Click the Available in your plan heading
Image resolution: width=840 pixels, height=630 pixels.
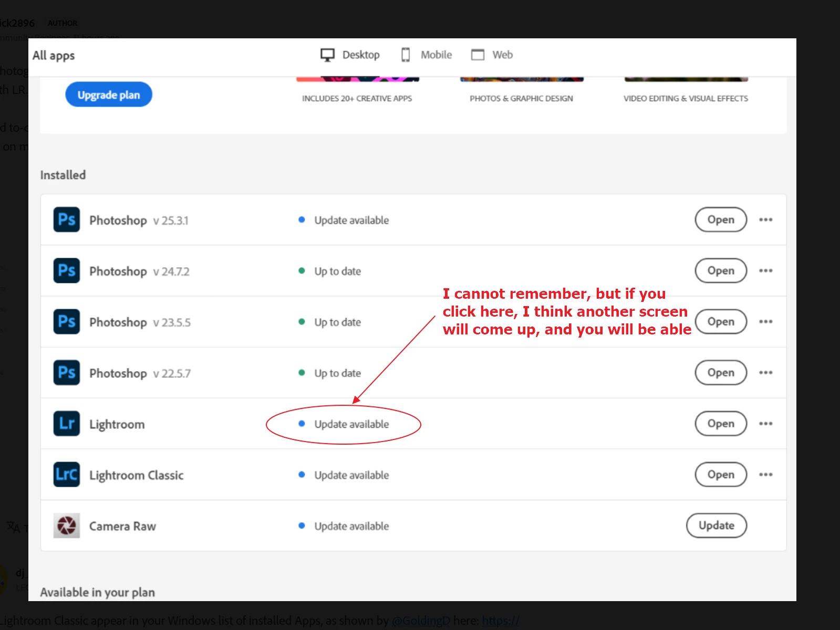(x=98, y=592)
